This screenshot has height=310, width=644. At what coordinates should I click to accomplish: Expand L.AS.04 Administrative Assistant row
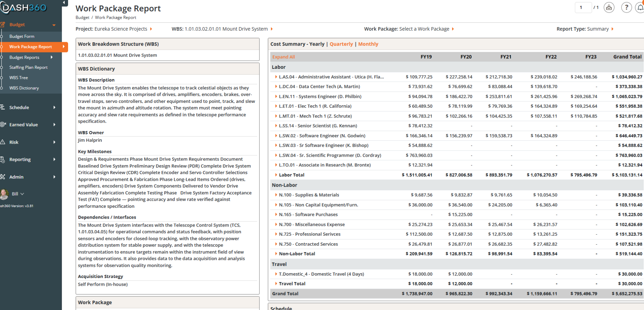tap(276, 77)
